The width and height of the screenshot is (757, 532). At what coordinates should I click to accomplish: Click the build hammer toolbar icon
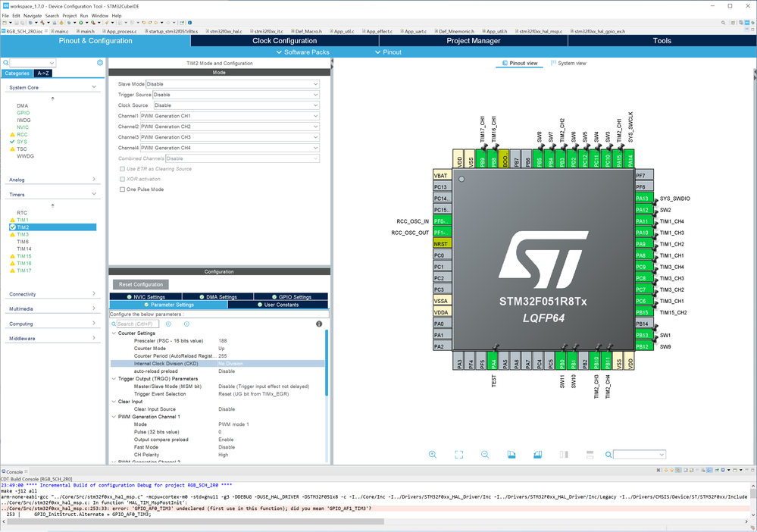coord(42,23)
